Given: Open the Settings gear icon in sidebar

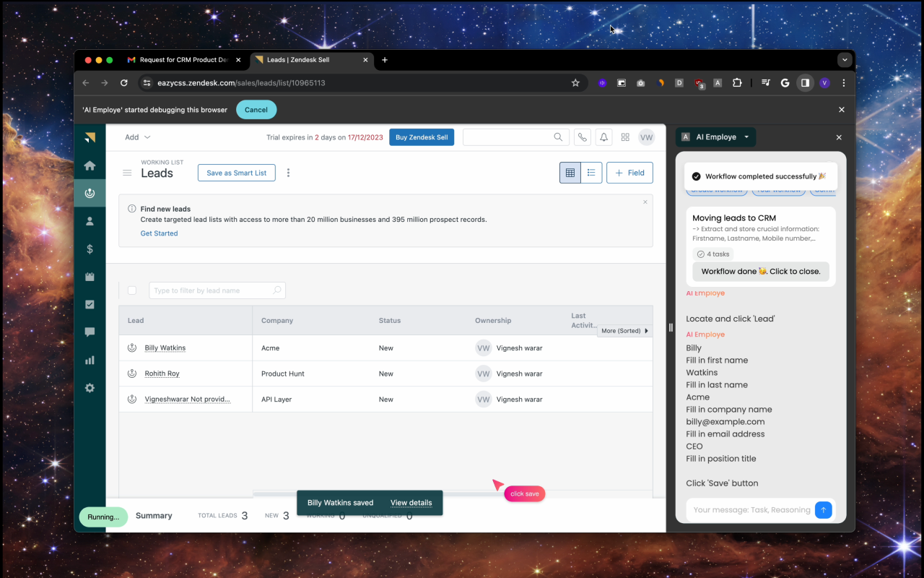Looking at the screenshot, I should click(90, 388).
